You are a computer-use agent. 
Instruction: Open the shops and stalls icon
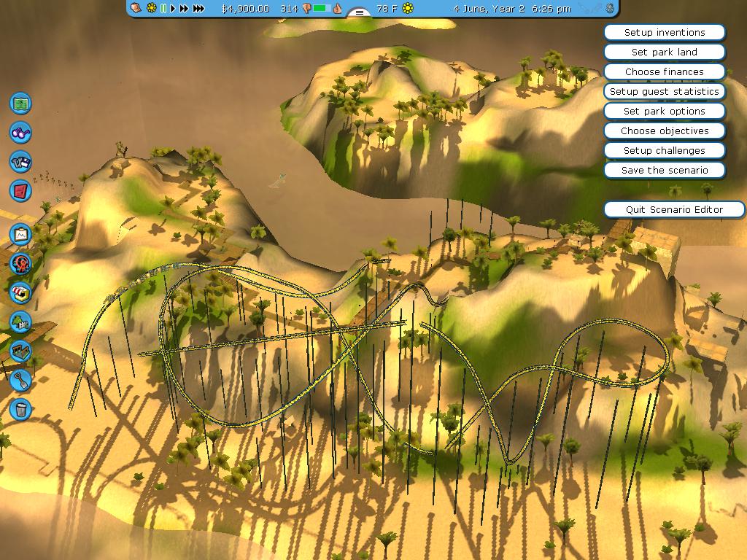pyautogui.click(x=20, y=293)
